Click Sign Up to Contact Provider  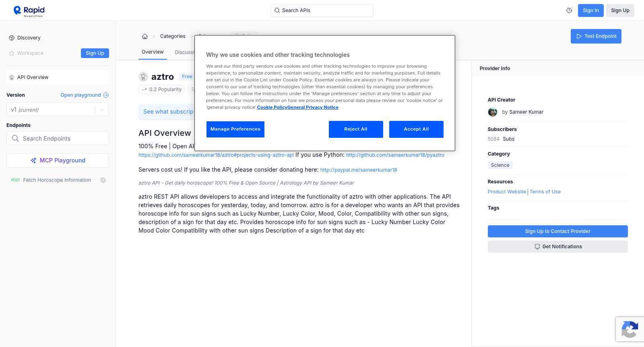pyautogui.click(x=557, y=231)
